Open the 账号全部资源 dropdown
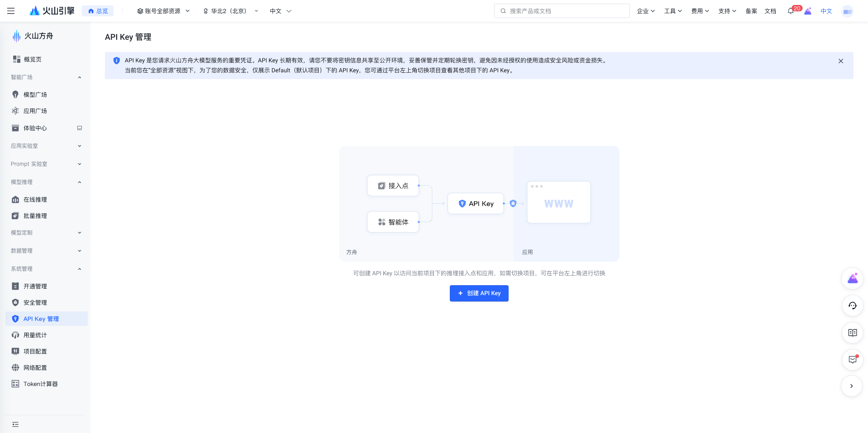The width and height of the screenshot is (868, 433). click(x=163, y=11)
